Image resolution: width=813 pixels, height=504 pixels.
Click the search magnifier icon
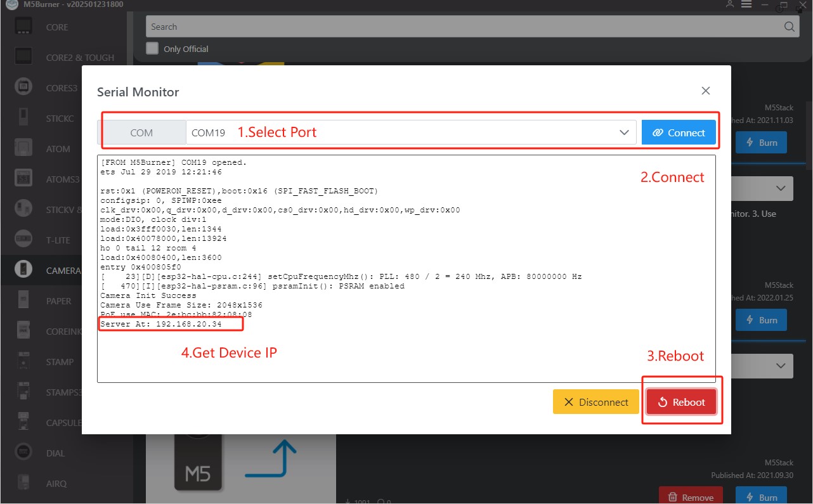click(x=789, y=27)
